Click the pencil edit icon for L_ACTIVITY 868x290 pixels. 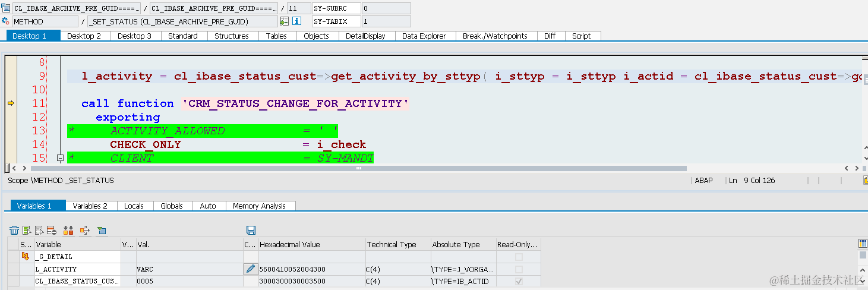(251, 269)
